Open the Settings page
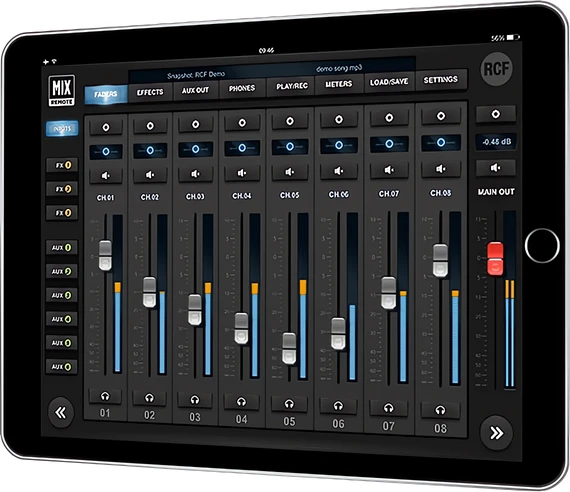 (x=441, y=80)
